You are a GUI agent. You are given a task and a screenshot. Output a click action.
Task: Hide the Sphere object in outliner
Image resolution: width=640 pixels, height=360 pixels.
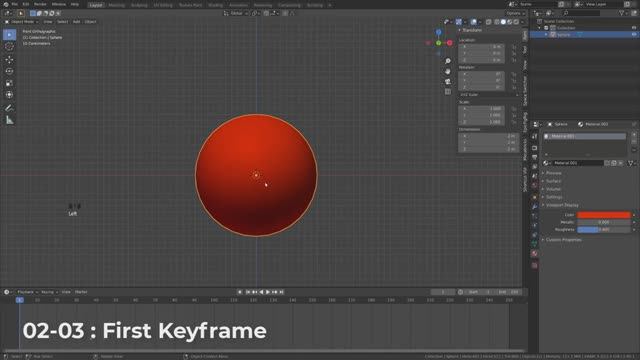pyautogui.click(x=634, y=35)
